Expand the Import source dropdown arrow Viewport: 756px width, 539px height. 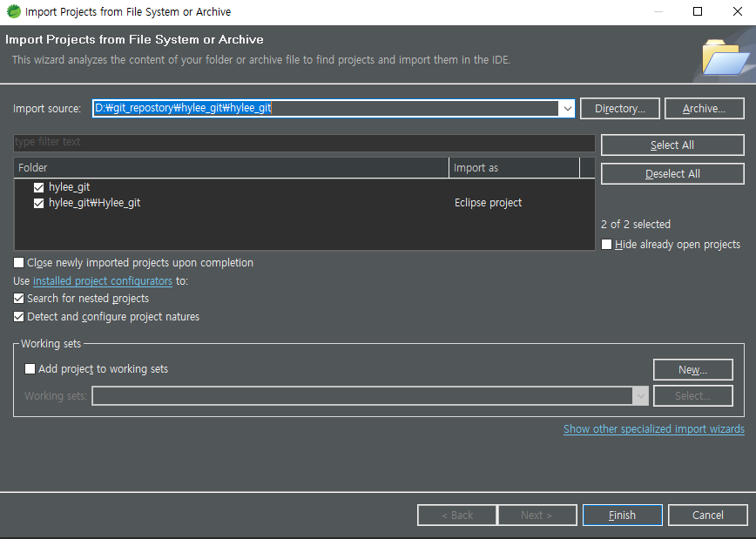click(x=567, y=109)
